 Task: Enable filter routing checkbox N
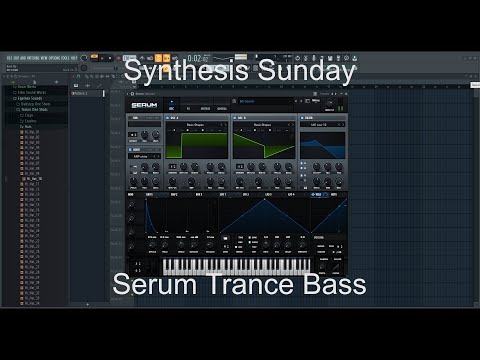pyautogui.click(x=302, y=175)
